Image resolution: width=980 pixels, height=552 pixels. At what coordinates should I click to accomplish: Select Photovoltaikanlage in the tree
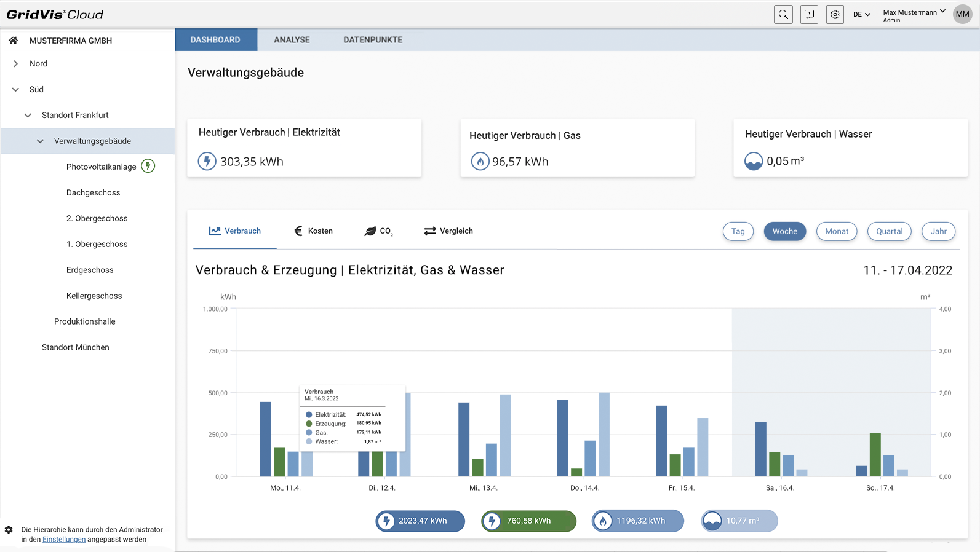point(102,167)
